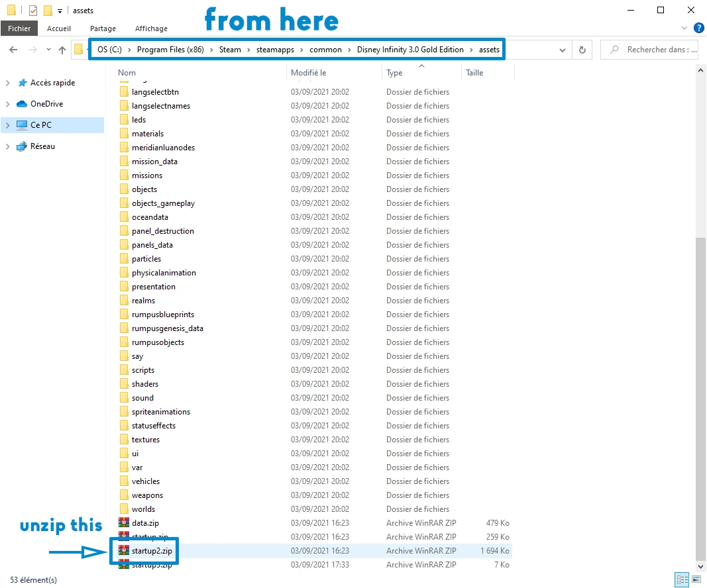The width and height of the screenshot is (707, 588).
Task: Select the data.zip WinRAR icon
Action: tap(123, 522)
